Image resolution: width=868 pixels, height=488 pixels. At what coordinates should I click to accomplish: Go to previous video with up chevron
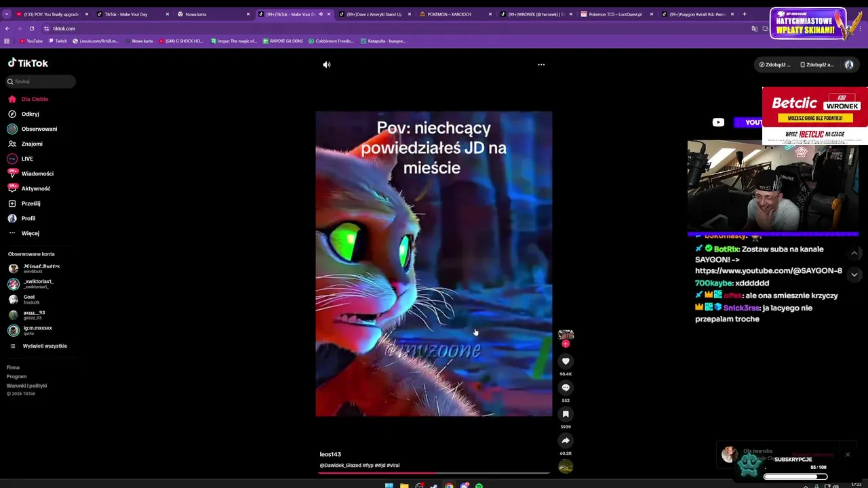coord(854,253)
